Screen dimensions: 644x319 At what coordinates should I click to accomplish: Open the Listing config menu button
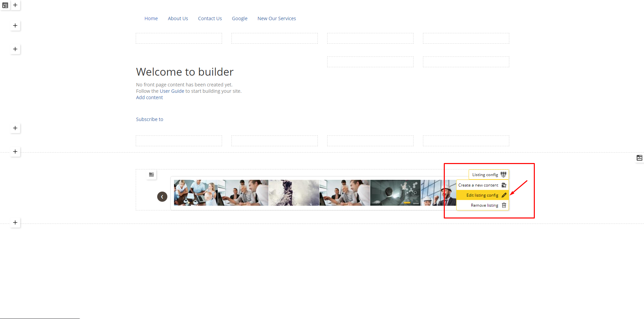(489, 175)
